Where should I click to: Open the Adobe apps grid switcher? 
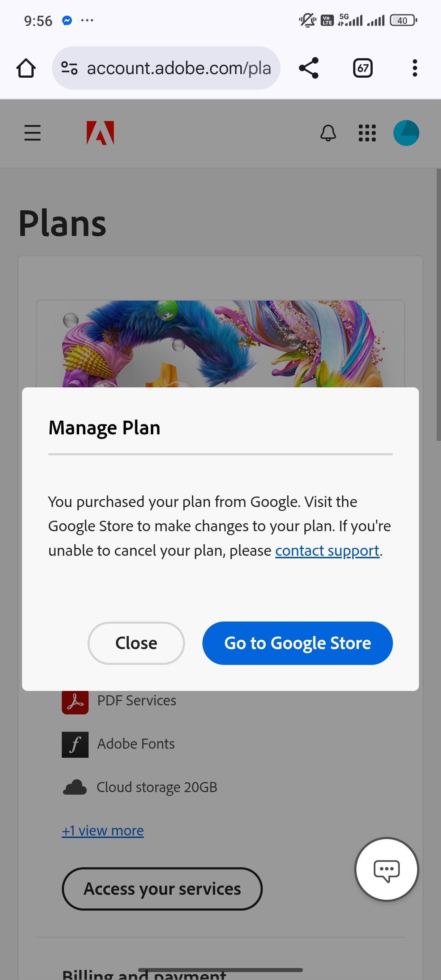pyautogui.click(x=367, y=133)
